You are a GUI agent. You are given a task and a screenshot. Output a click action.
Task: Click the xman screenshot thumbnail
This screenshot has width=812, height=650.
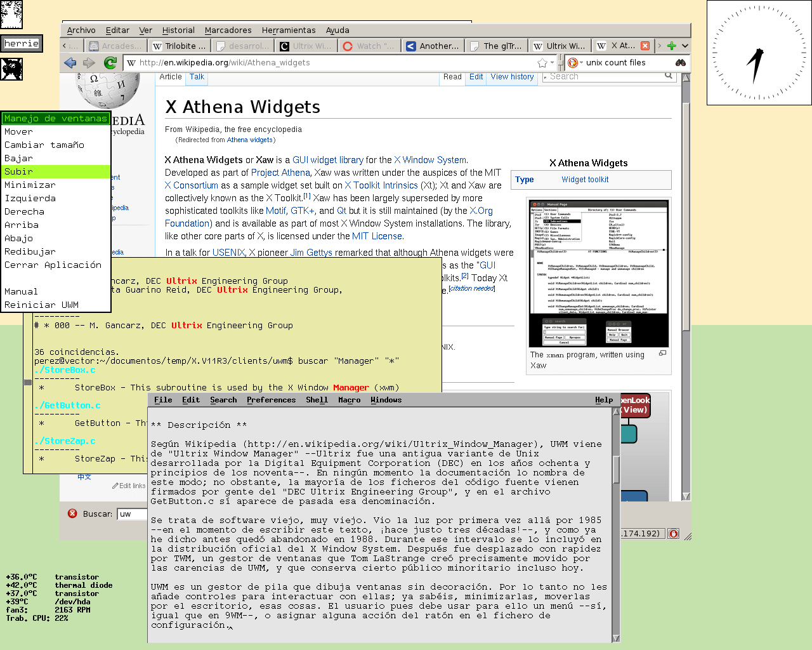point(598,274)
